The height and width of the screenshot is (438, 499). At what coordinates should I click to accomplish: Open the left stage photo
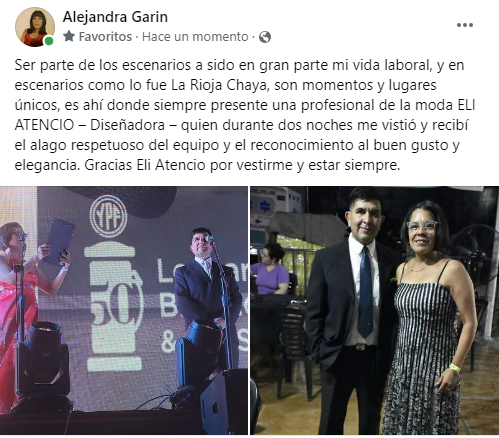(x=124, y=310)
